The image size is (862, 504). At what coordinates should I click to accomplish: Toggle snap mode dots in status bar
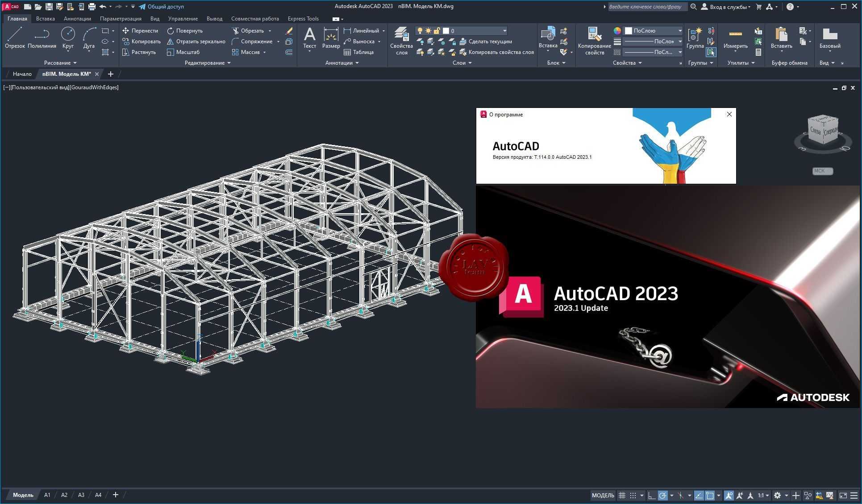pyautogui.click(x=633, y=495)
